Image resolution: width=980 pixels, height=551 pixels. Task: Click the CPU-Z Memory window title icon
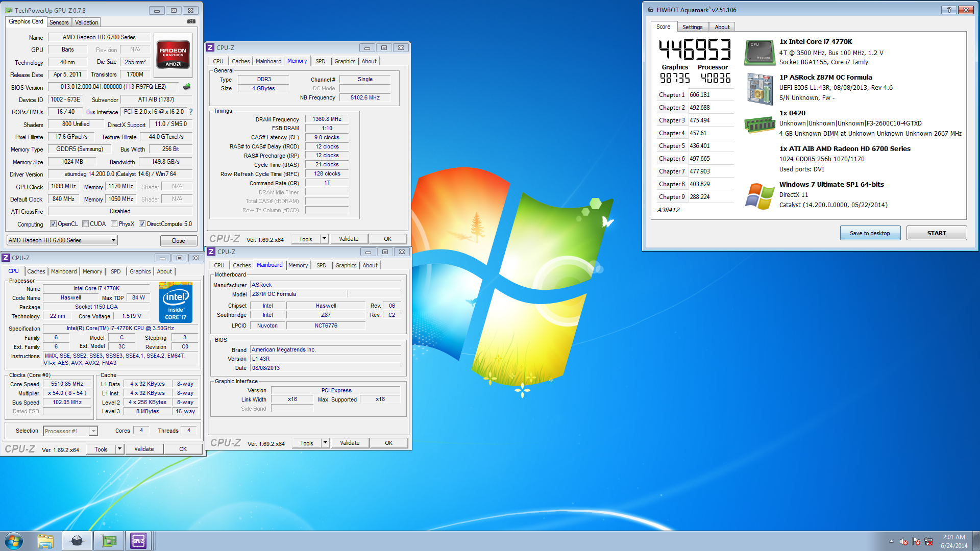coord(210,47)
